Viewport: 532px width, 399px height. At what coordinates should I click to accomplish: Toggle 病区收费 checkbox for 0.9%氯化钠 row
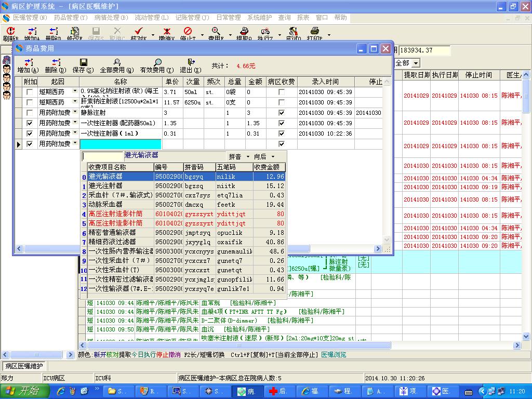point(281,92)
